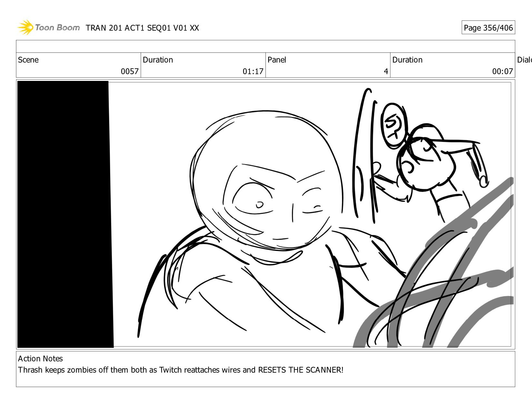Screen dimensions: 532x411
Task: Click the Panel header label
Action: 277,60
